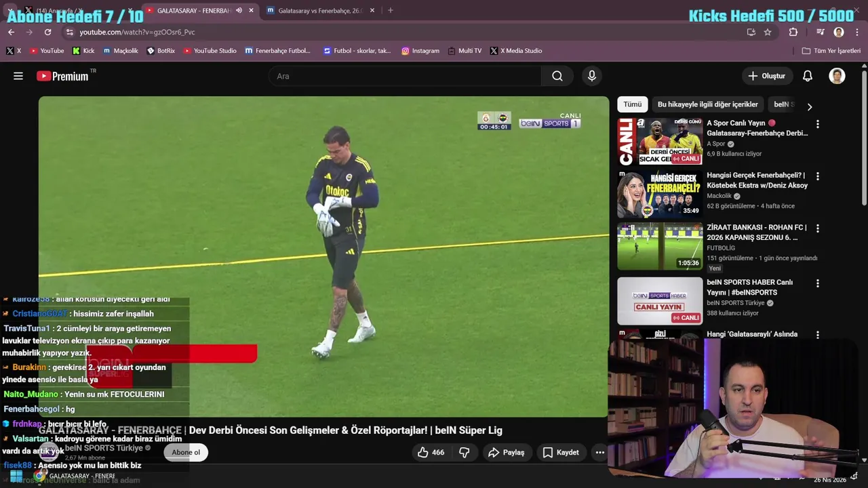Mute the YouTube tab via speaker icon
868x488 pixels.
[239, 10]
